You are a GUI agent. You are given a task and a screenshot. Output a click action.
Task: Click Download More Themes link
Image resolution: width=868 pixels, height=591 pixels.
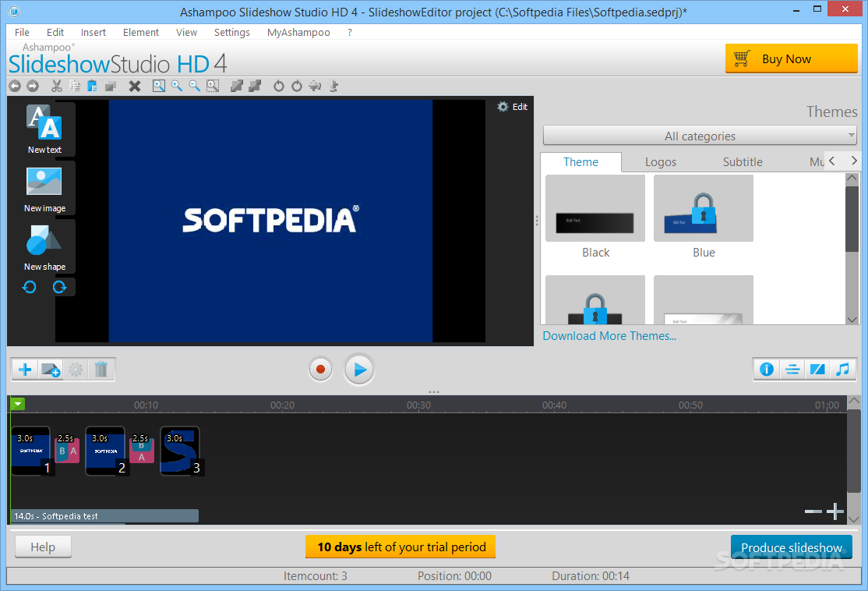609,336
